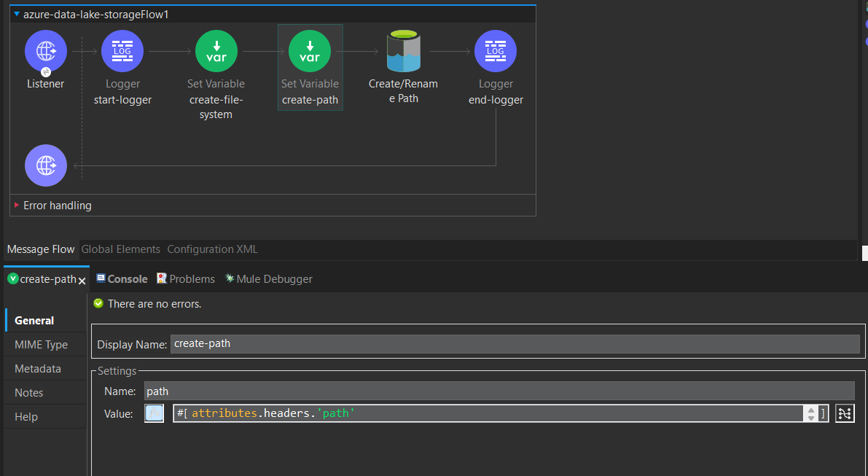Select the Listener component in the flow
Viewport: 868px width, 476px height.
pos(45,51)
